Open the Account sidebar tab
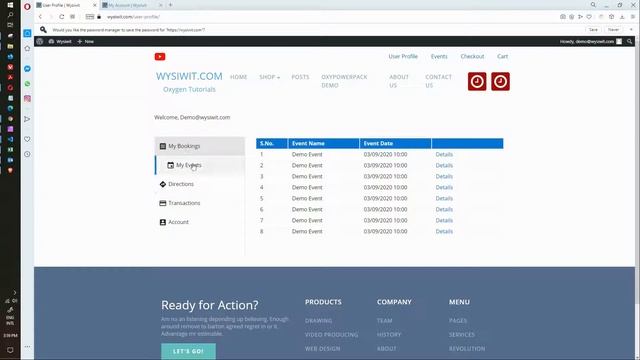Viewport: 640px width, 360px height. point(200,222)
